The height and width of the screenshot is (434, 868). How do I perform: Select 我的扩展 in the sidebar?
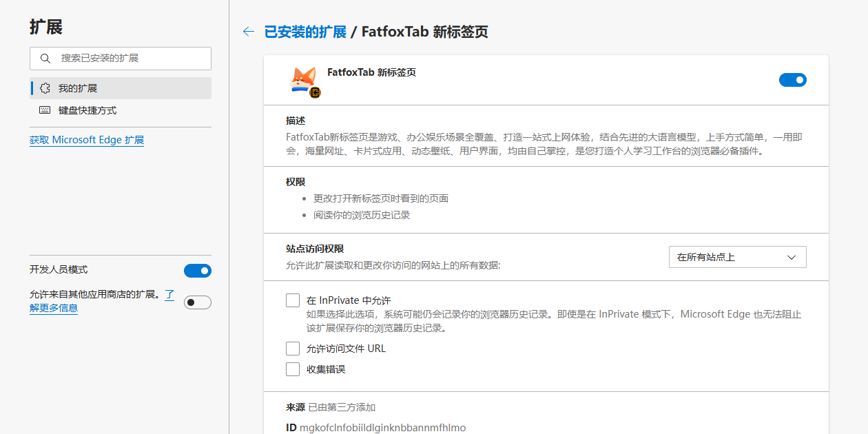point(121,88)
